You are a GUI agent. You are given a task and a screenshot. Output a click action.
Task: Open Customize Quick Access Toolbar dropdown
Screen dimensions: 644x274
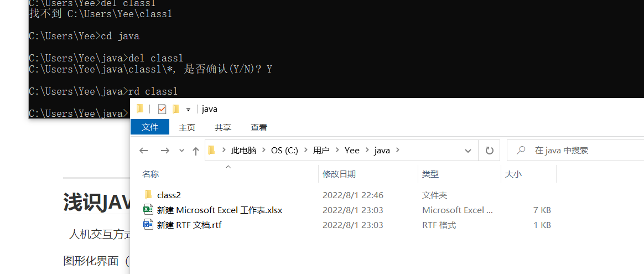tap(188, 109)
